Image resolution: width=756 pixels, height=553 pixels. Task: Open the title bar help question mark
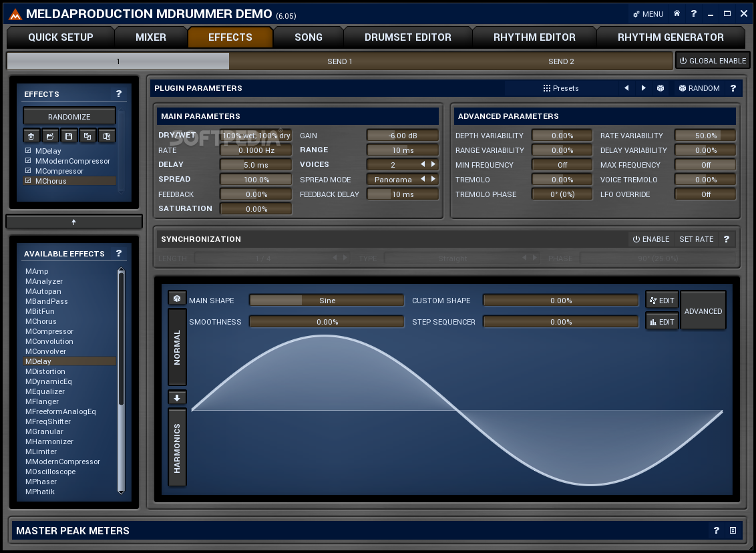[694, 13]
